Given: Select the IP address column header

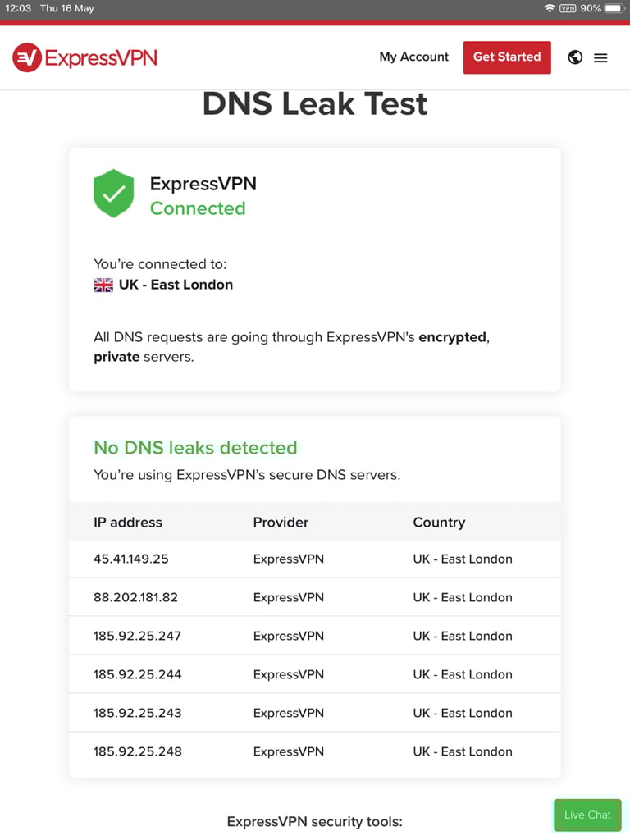Looking at the screenshot, I should 127,523.
